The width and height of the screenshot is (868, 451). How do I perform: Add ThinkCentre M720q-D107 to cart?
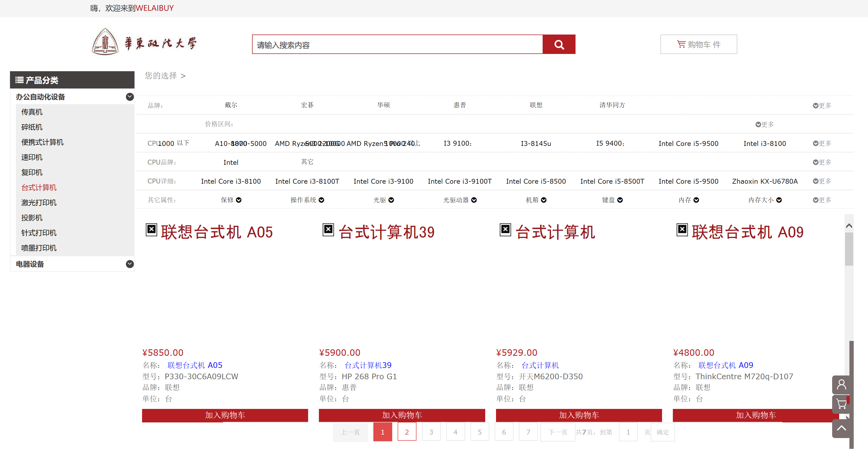[x=755, y=415]
